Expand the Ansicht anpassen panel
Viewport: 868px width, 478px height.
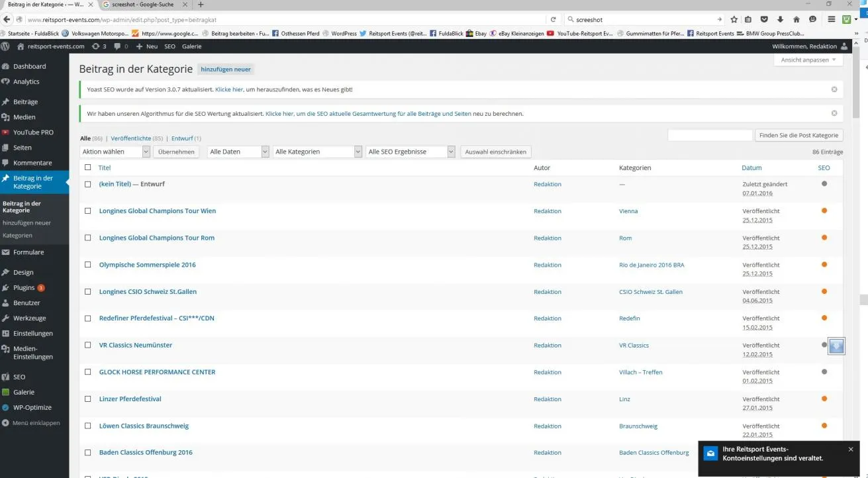click(808, 60)
